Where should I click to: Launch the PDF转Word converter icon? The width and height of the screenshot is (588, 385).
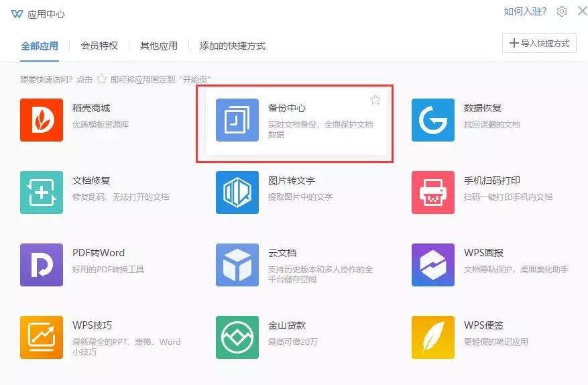pos(42,265)
